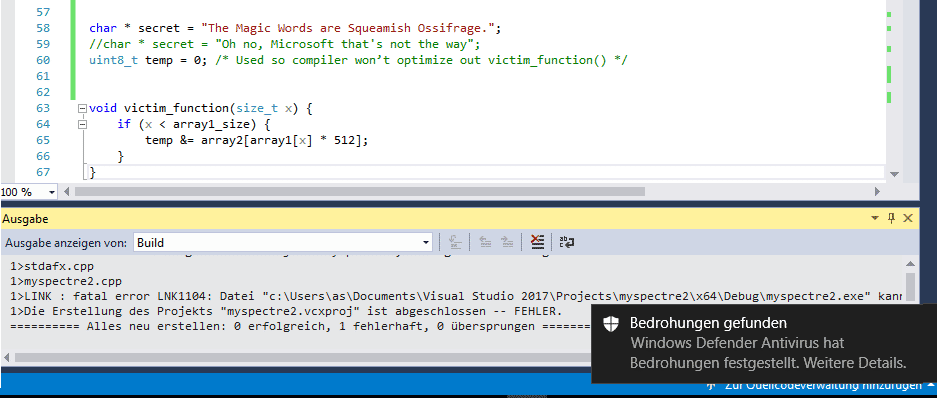The height and width of the screenshot is (398, 937).
Task: Go to previous message in Output toolbar
Action: click(484, 242)
